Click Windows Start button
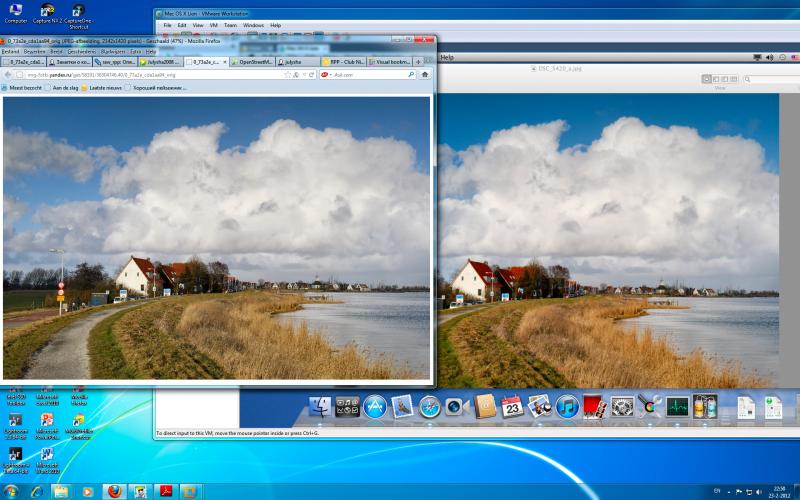 click(10, 492)
